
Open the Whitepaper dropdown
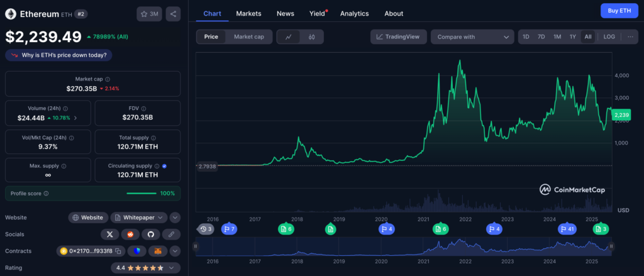(139, 218)
